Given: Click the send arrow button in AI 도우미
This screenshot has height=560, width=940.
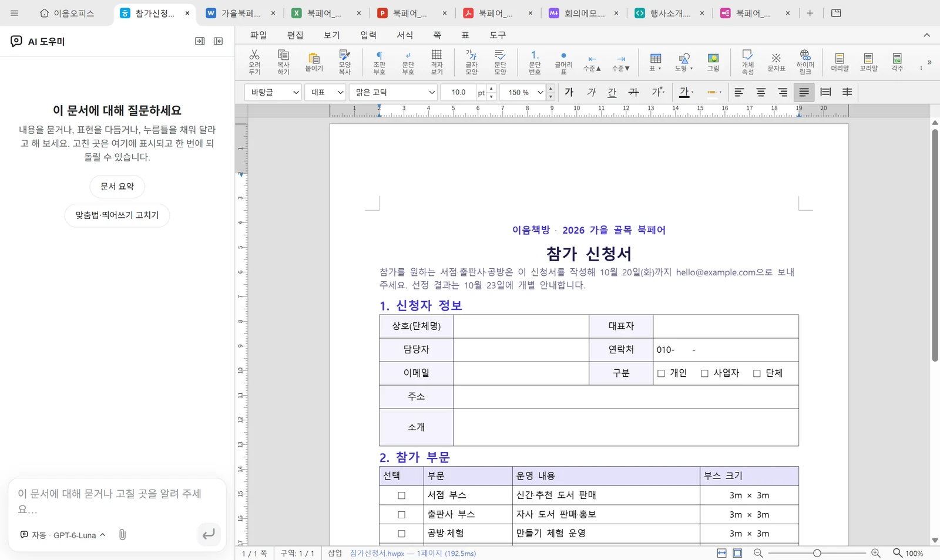Looking at the screenshot, I should click(209, 535).
